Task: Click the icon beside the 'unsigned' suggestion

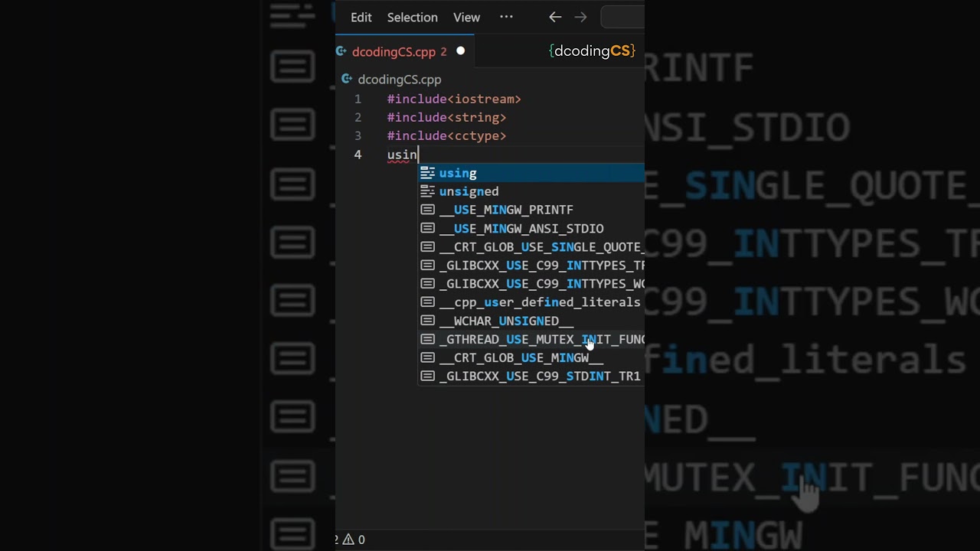Action: pos(427,191)
